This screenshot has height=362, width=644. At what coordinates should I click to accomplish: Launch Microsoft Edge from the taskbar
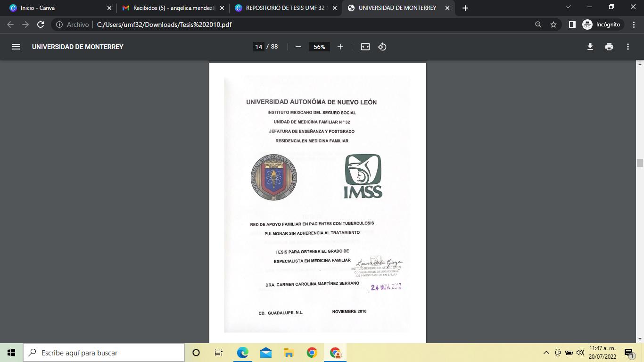point(242,353)
